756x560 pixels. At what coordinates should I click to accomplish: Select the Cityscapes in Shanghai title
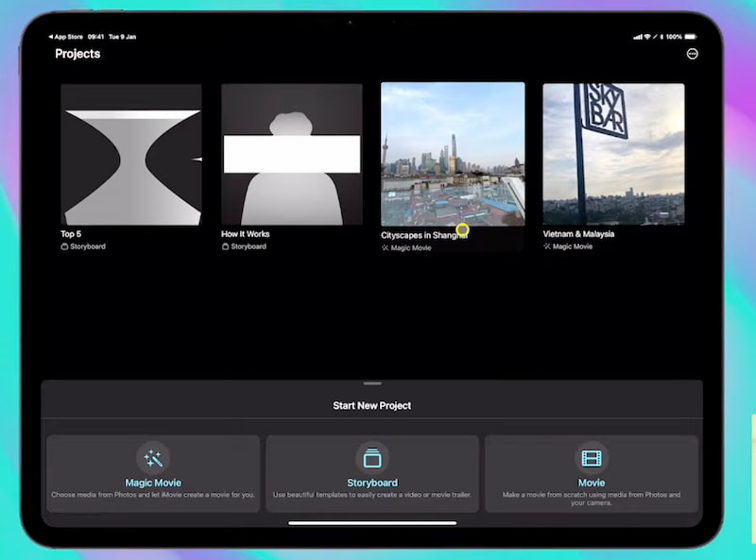(424, 236)
